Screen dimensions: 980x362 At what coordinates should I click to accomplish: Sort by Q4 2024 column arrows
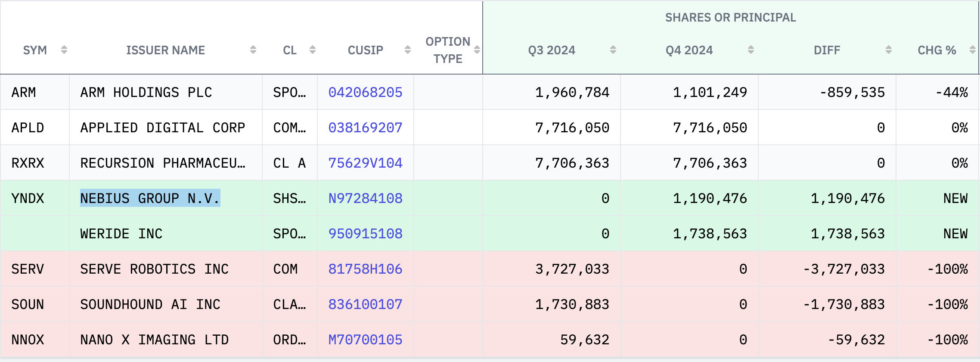pyautogui.click(x=751, y=50)
